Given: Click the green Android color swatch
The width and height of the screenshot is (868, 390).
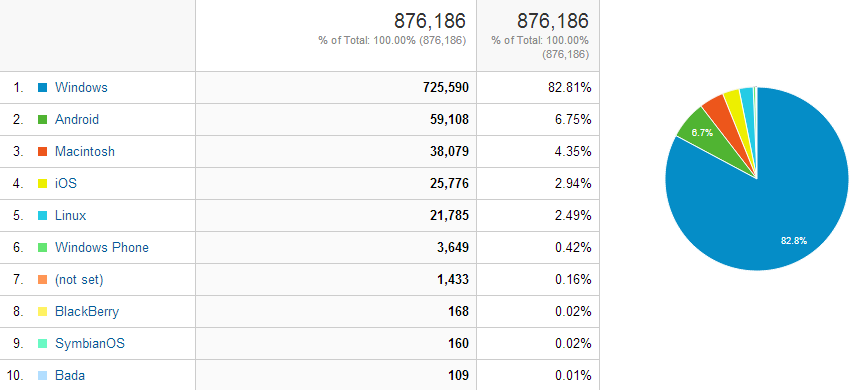Looking at the screenshot, I should click(x=43, y=119).
